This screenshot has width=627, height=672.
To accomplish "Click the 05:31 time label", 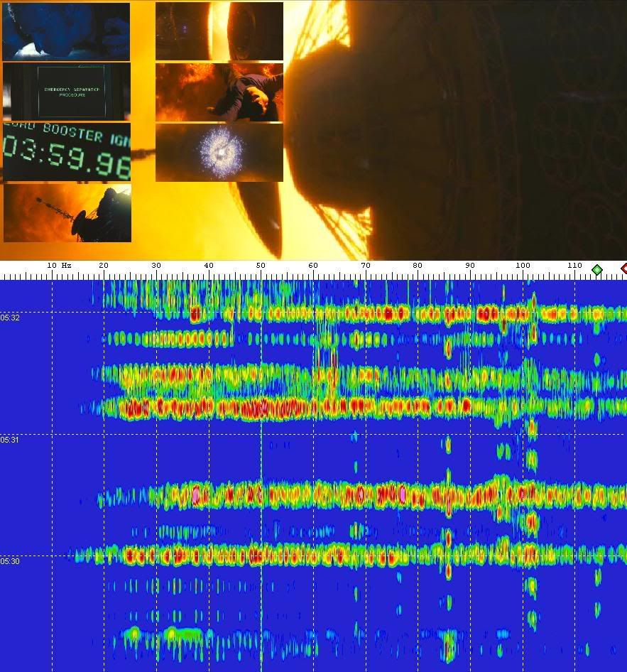I will tap(10, 440).
